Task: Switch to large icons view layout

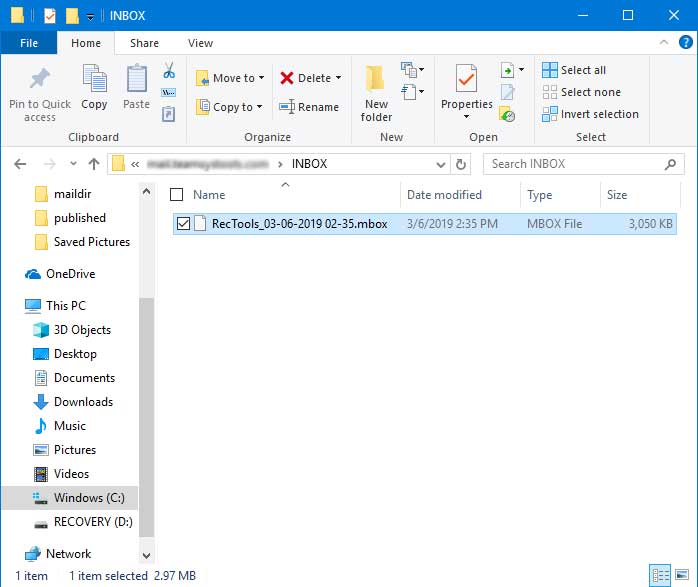Action: [x=682, y=575]
